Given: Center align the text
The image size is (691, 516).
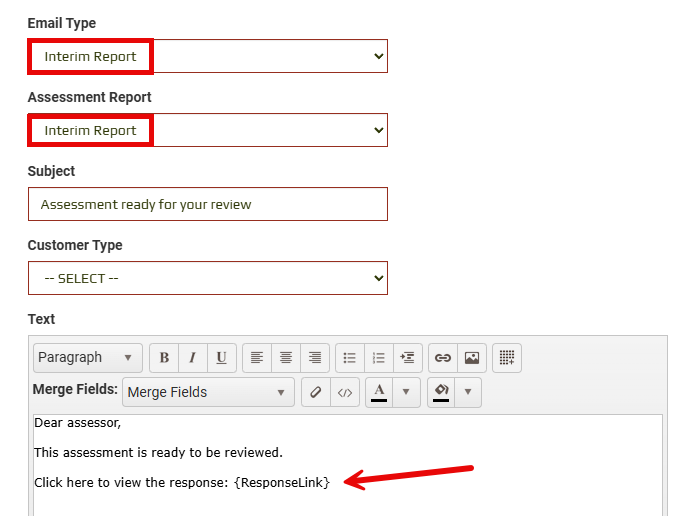Looking at the screenshot, I should (x=286, y=358).
